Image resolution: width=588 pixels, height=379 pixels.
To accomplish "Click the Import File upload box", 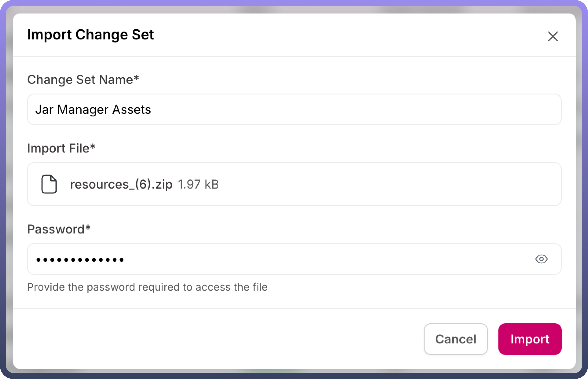I will [x=369, y=184].
